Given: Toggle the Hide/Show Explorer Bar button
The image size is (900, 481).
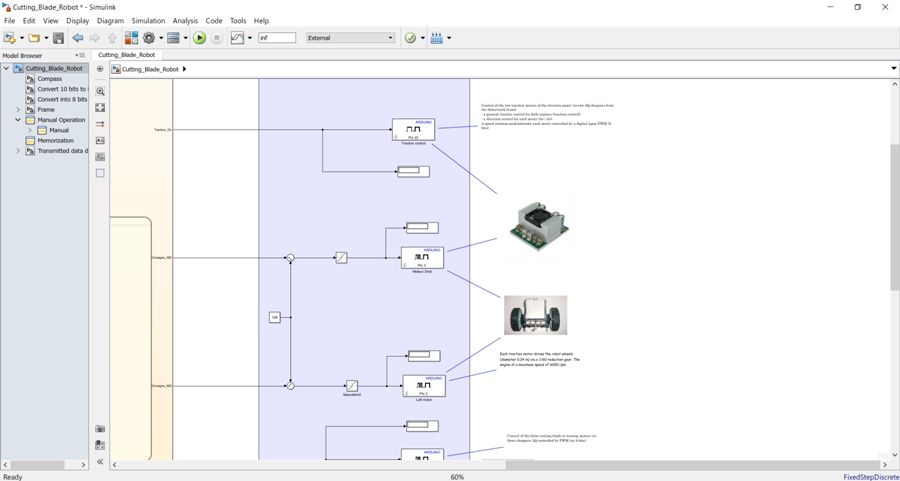Looking at the screenshot, I should coord(100,69).
